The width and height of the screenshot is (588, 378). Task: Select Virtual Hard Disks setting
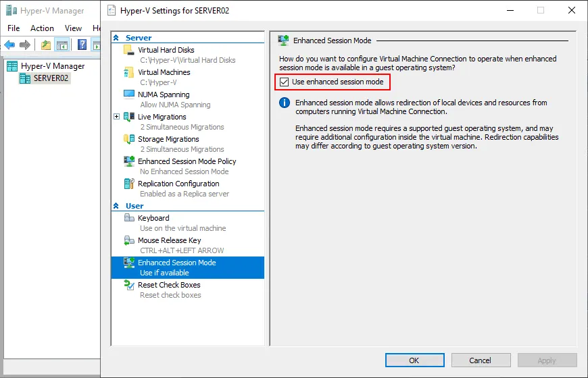click(x=166, y=50)
